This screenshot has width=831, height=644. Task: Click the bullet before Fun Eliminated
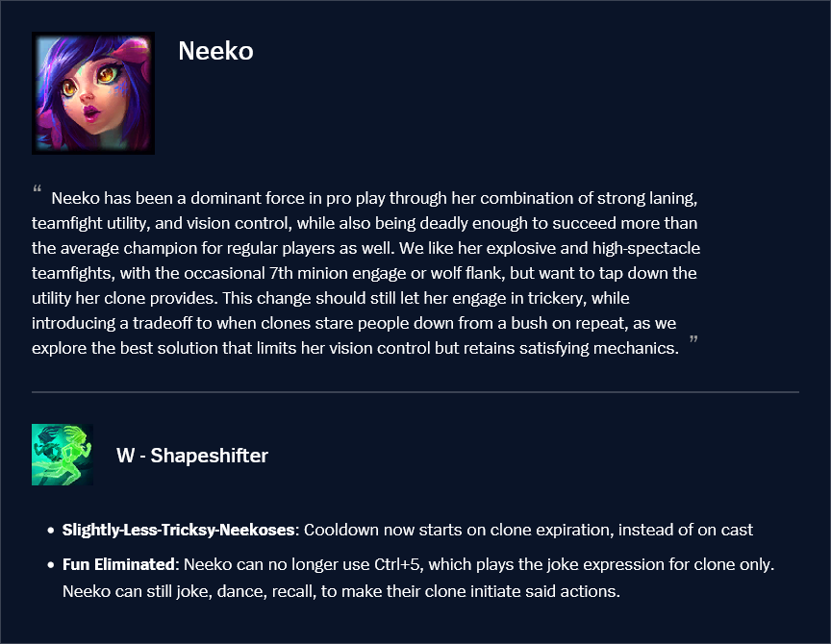click(50, 565)
